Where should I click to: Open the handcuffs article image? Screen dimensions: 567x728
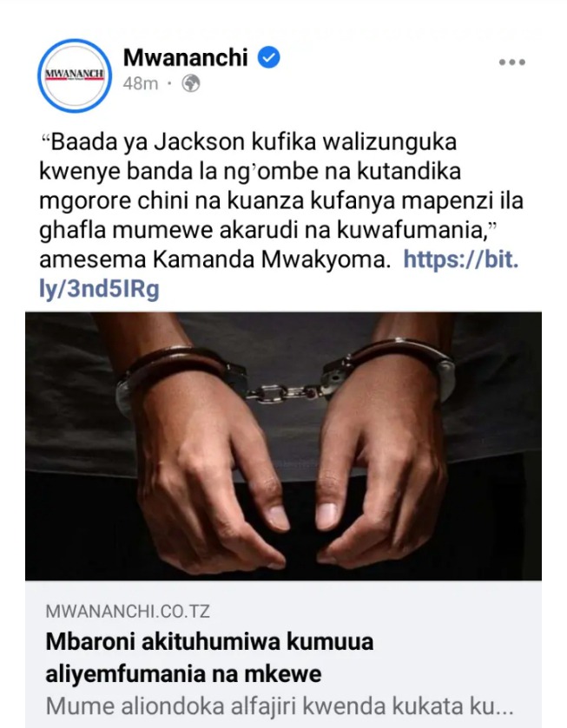click(283, 446)
